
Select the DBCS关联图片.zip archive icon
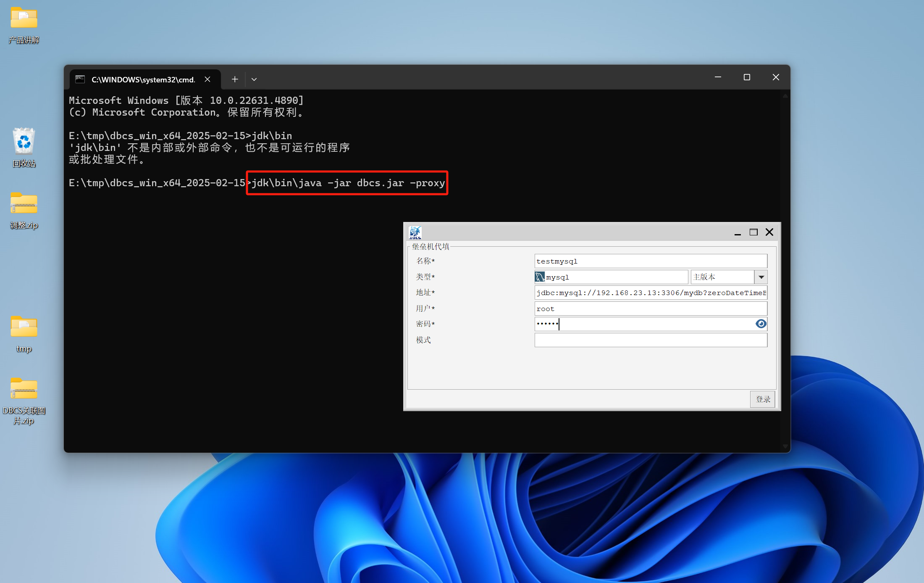(x=24, y=389)
